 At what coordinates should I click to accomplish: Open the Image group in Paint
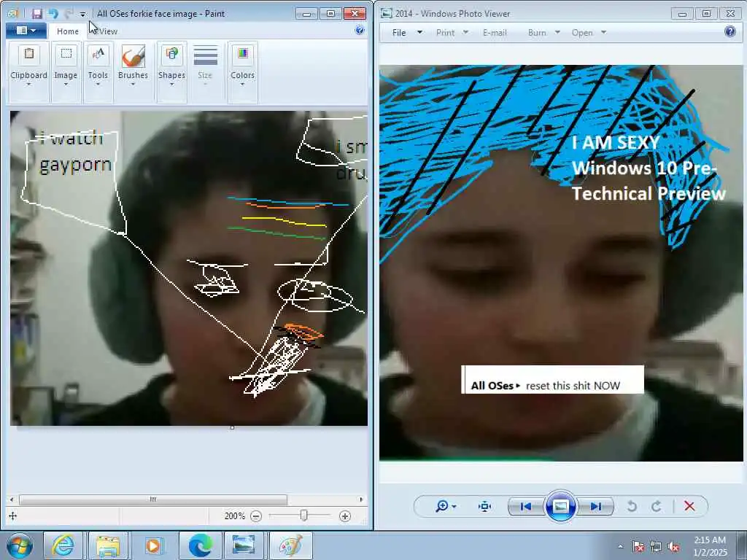point(66,71)
